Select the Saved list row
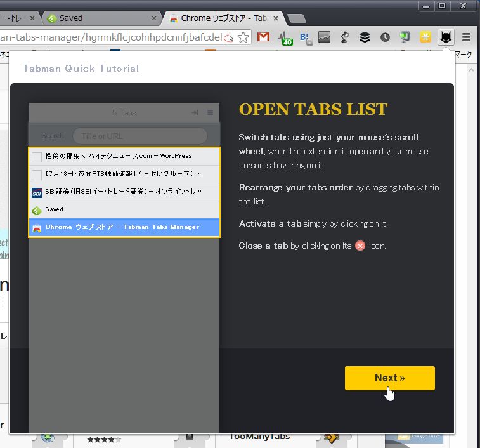This screenshot has width=480, height=448. coord(124,210)
